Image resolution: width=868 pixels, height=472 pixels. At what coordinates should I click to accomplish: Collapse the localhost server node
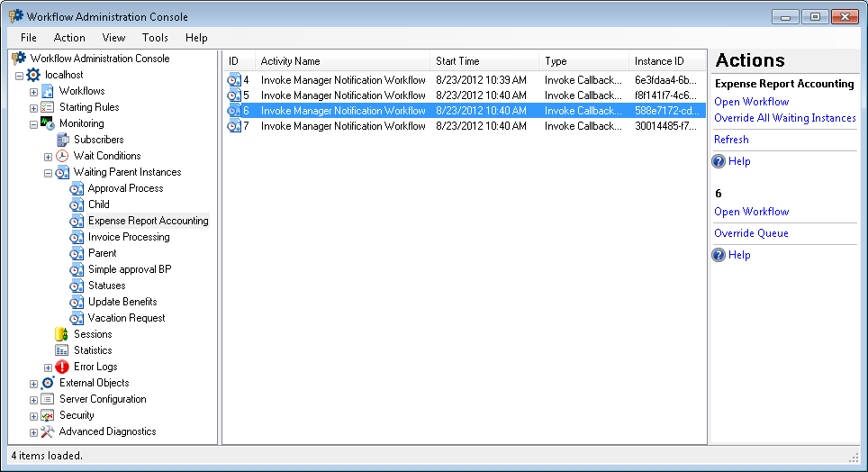click(19, 76)
